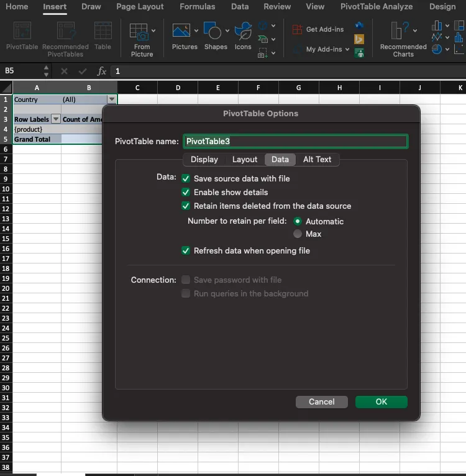This screenshot has height=476, width=466.
Task: Click the From Picture icon
Action: pyautogui.click(x=139, y=32)
